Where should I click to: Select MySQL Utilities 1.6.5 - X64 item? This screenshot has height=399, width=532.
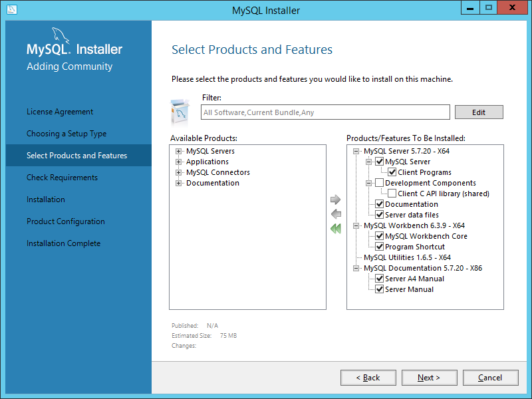407,257
